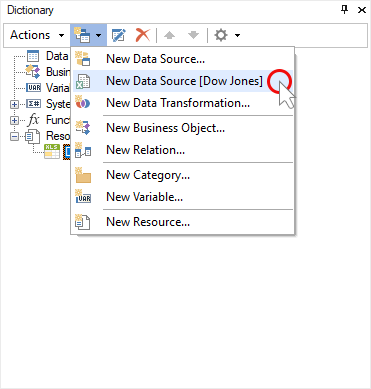Expand the Functions tree node
371x389 pixels.
pyautogui.click(x=14, y=120)
